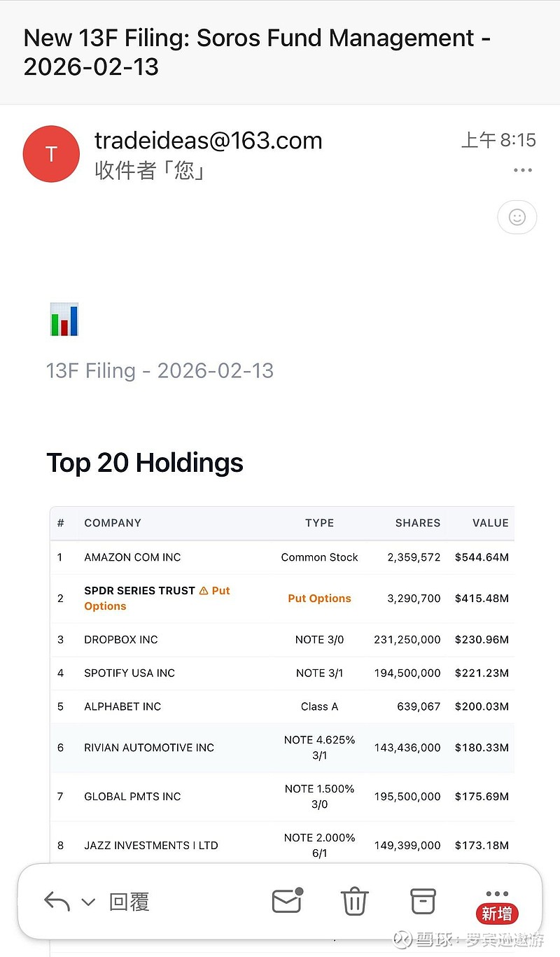Tap the reply arrow icon
Screen dimensions: 560x957
[x=57, y=901]
